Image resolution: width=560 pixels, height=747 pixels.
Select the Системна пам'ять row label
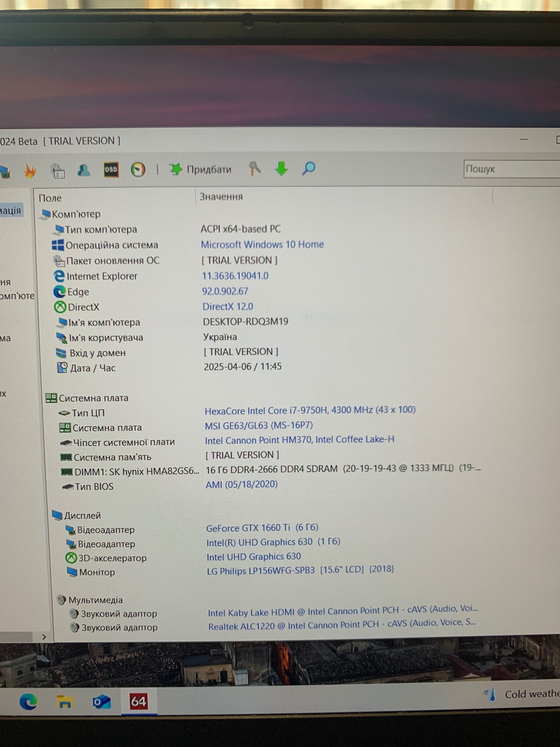point(112,457)
